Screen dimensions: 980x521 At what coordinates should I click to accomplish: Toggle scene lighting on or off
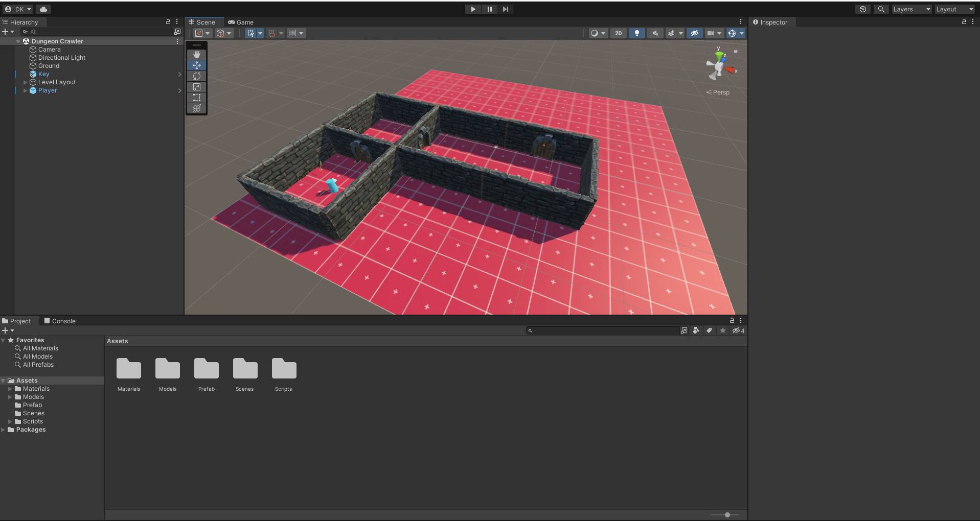tap(636, 33)
